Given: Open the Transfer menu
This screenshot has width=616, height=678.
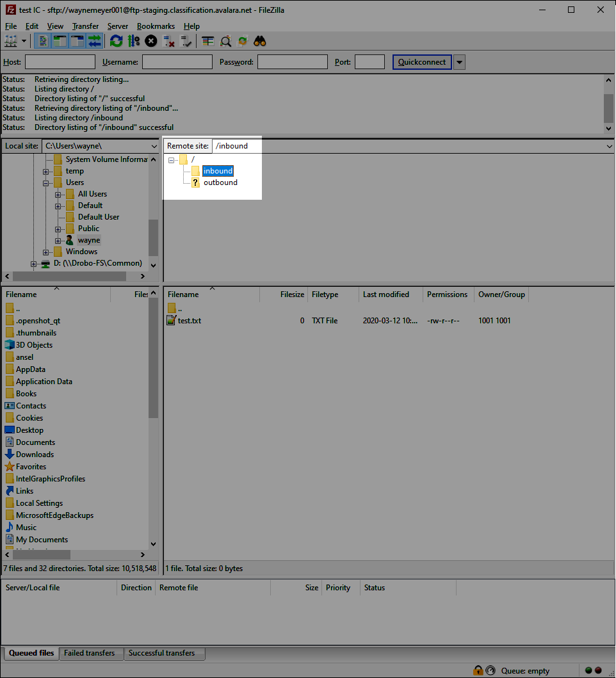Looking at the screenshot, I should (86, 26).
